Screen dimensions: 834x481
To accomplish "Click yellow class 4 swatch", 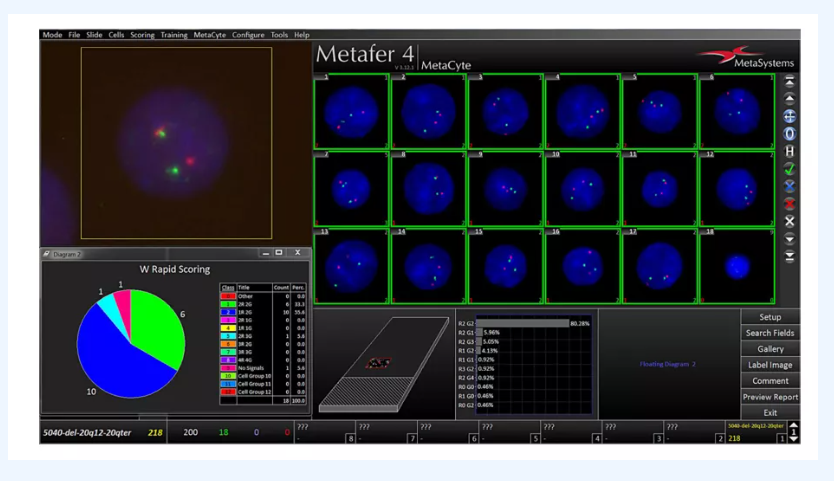I will click(228, 328).
